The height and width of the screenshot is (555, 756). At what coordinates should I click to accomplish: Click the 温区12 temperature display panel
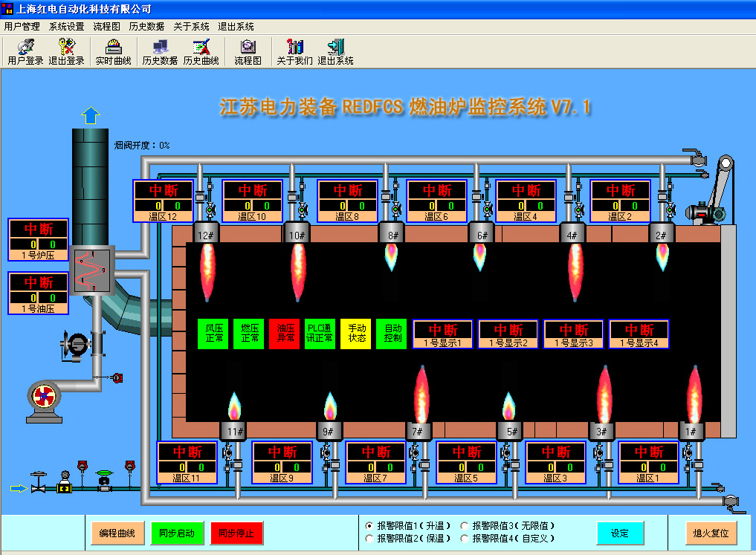(163, 201)
